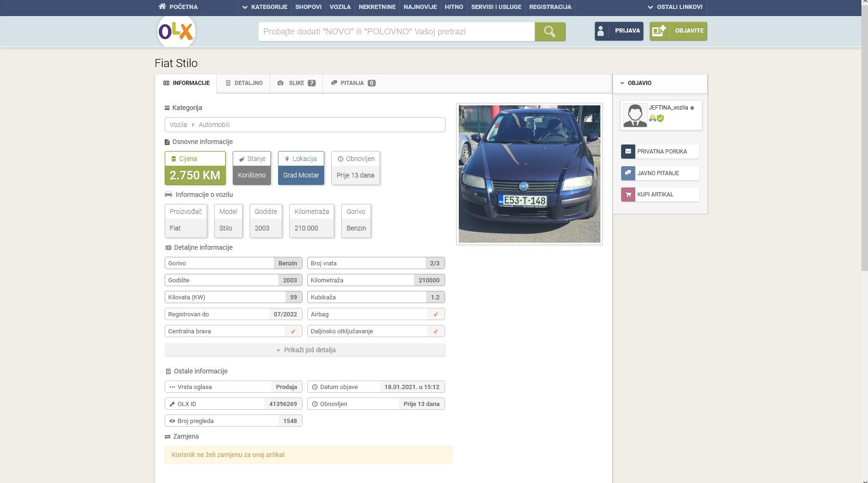Open VOZILA in top menu
The image size is (868, 483).
[x=340, y=7]
